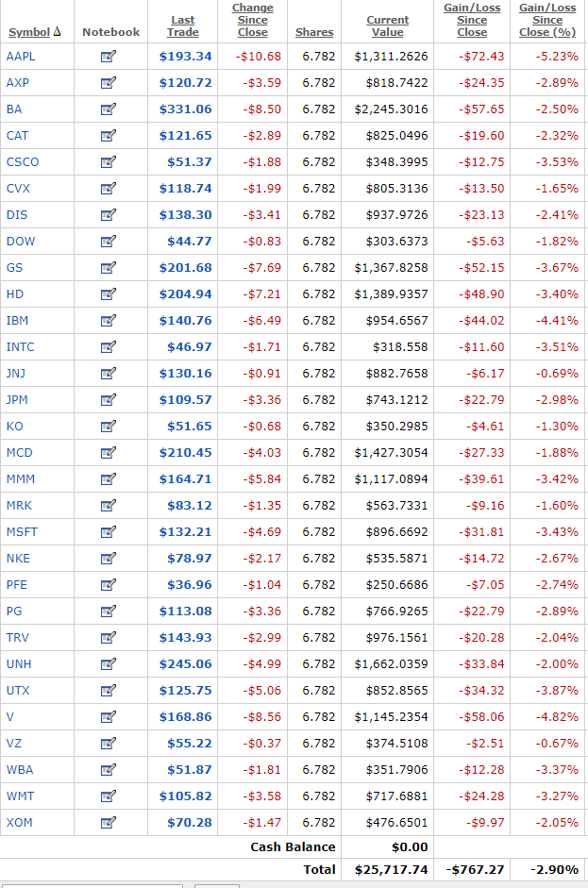Screen dimensions: 588x888
Task: Open the notebook icon for GS
Action: 108,268
